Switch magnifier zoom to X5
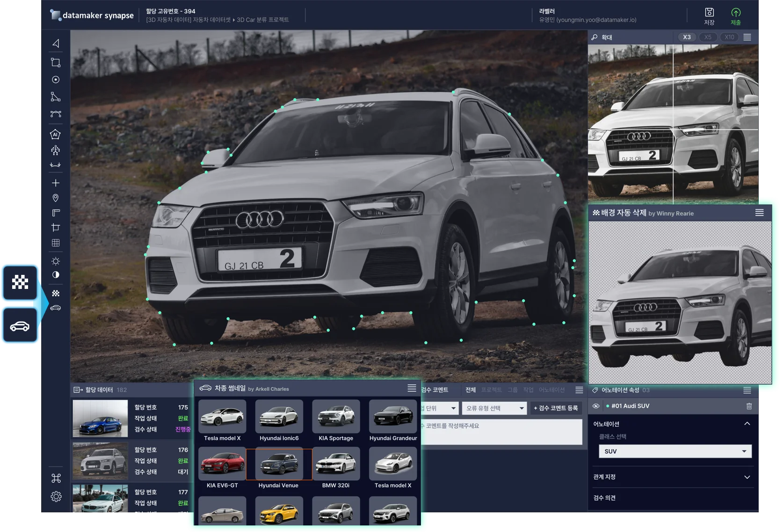This screenshot has height=532, width=784. pyautogui.click(x=708, y=37)
